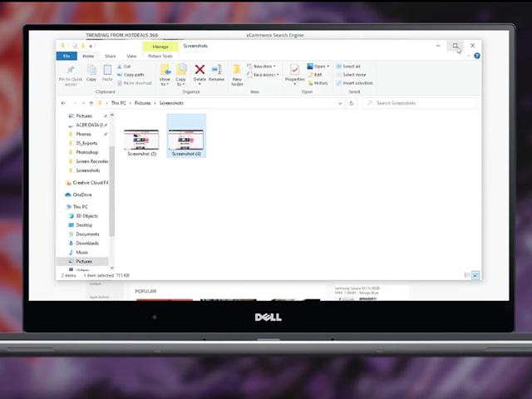This screenshot has width=532, height=399.
Task: Open the Help question mark icon
Action: click(x=477, y=56)
